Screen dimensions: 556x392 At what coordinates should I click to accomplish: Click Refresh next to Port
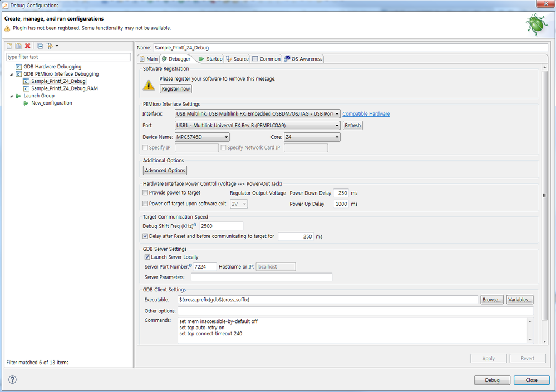point(352,125)
